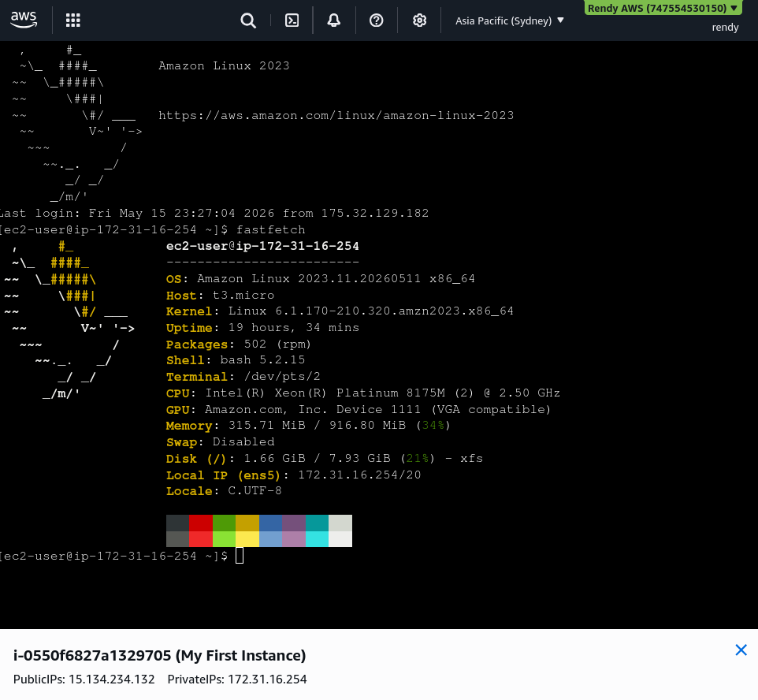Open the notifications bell
Image resolution: width=758 pixels, height=700 pixels.
334,20
